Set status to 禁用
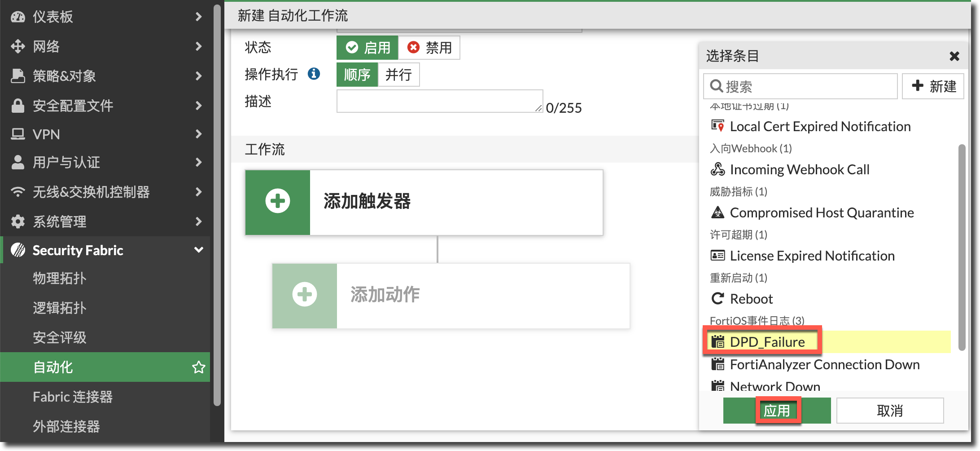The height and width of the screenshot is (451, 980). [429, 48]
